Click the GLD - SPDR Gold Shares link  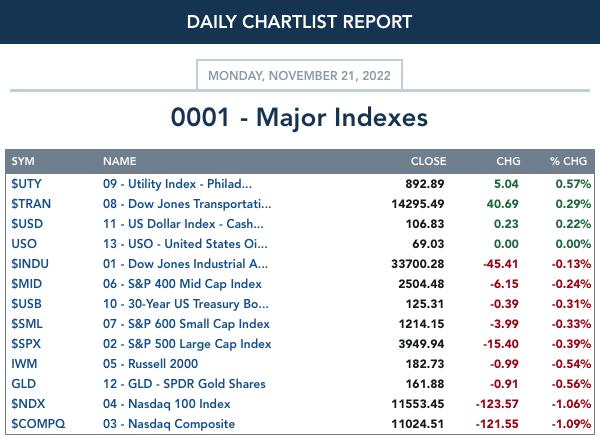tap(184, 384)
